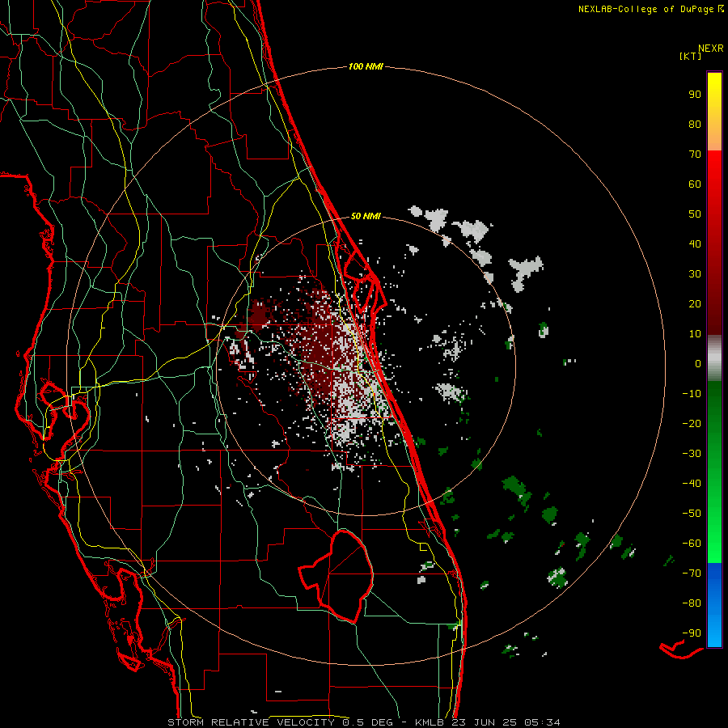Image resolution: width=728 pixels, height=728 pixels.
Task: Click the -50 value on velocity scale
Action: (x=692, y=514)
